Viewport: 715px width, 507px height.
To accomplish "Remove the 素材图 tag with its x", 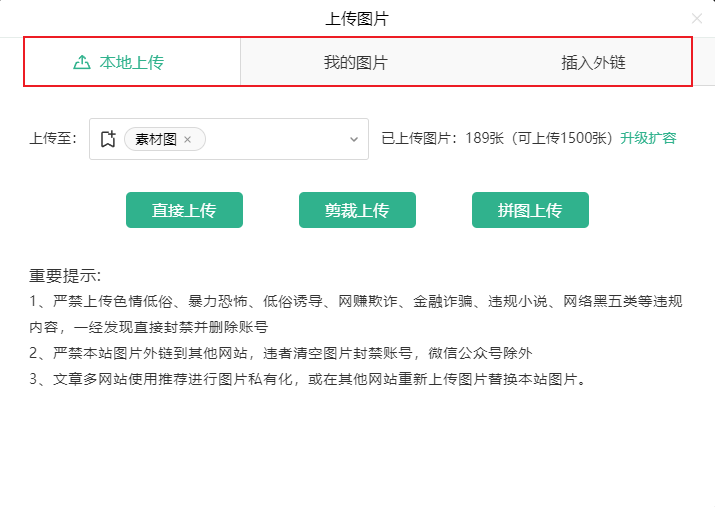I will [187, 140].
